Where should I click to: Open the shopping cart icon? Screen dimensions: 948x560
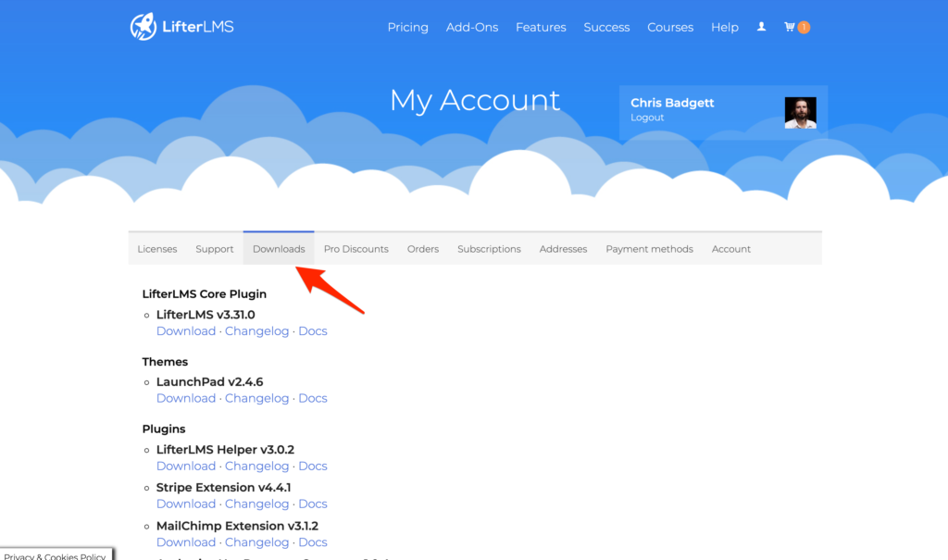789,27
